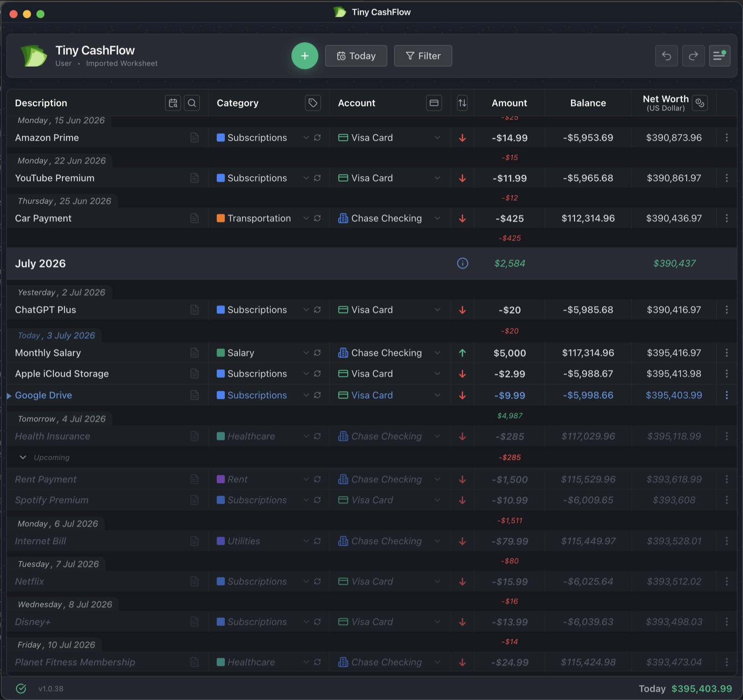Viewport: 743px width, 700px height.
Task: Open the note icon for Car Payment
Action: [195, 218]
